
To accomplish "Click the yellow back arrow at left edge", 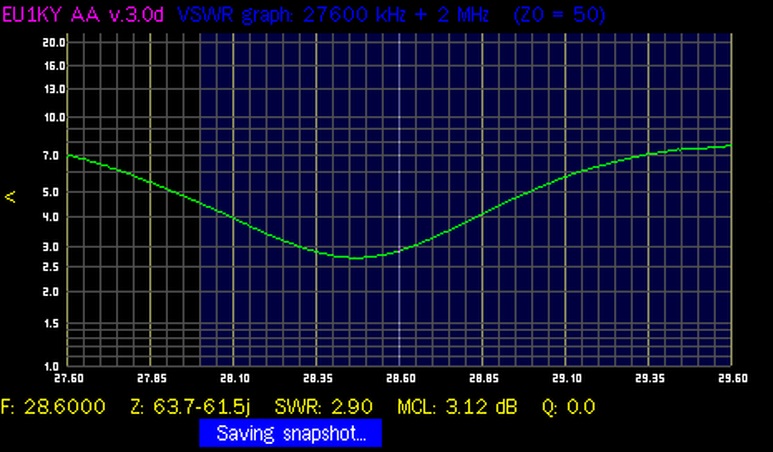I will point(10,197).
